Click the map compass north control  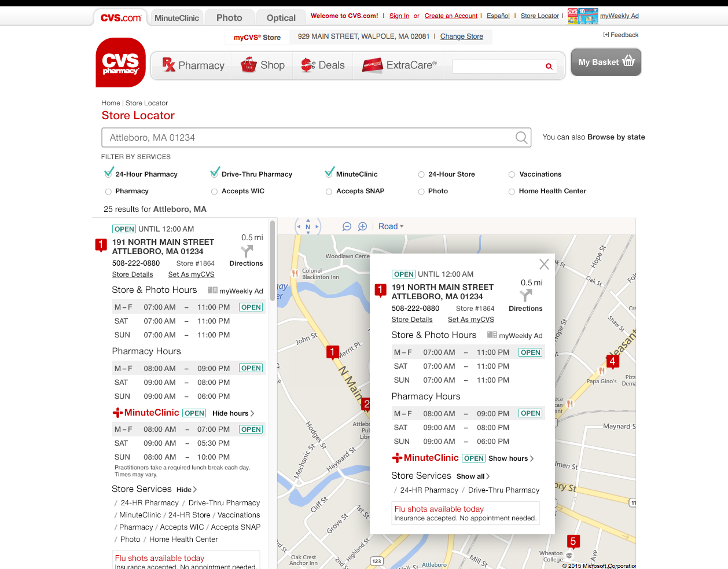[x=308, y=226]
